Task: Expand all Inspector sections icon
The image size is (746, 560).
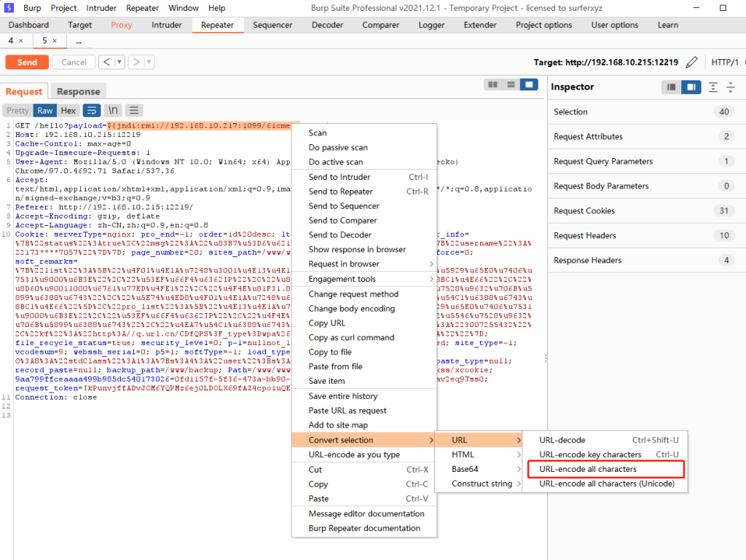Action: click(x=713, y=87)
